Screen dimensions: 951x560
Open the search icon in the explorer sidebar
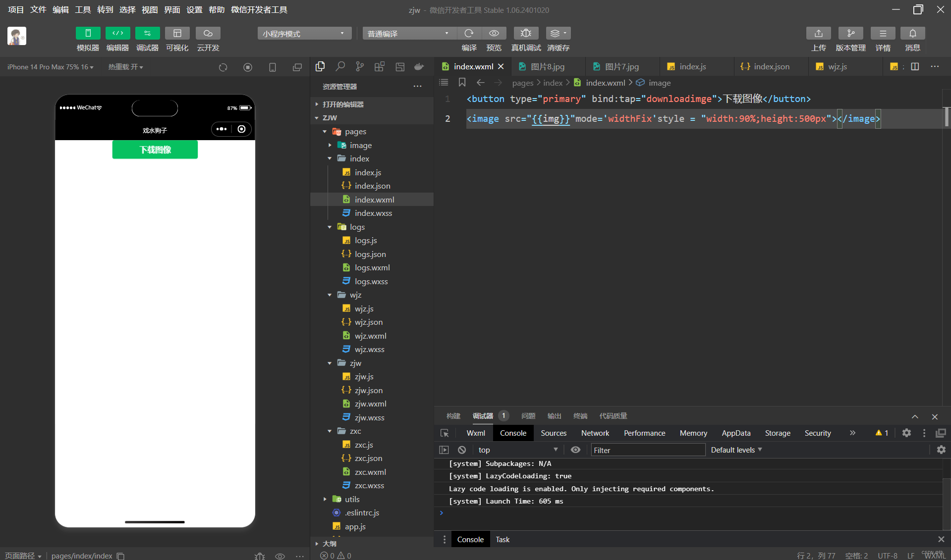point(340,66)
